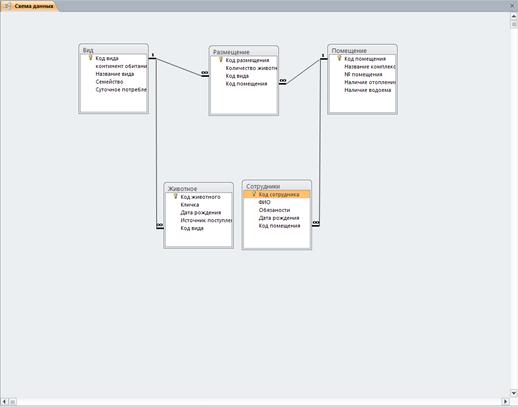Select the № помещения field
518x407 pixels.
click(363, 75)
